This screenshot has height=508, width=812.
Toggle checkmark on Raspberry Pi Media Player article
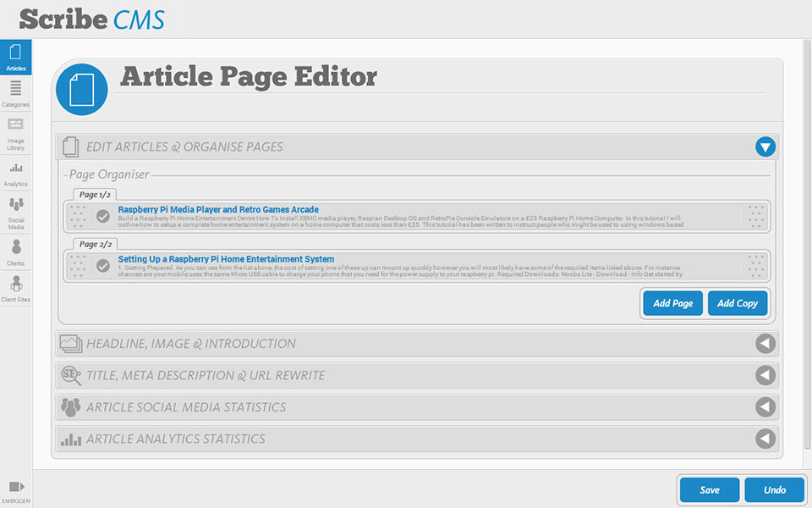coord(103,217)
